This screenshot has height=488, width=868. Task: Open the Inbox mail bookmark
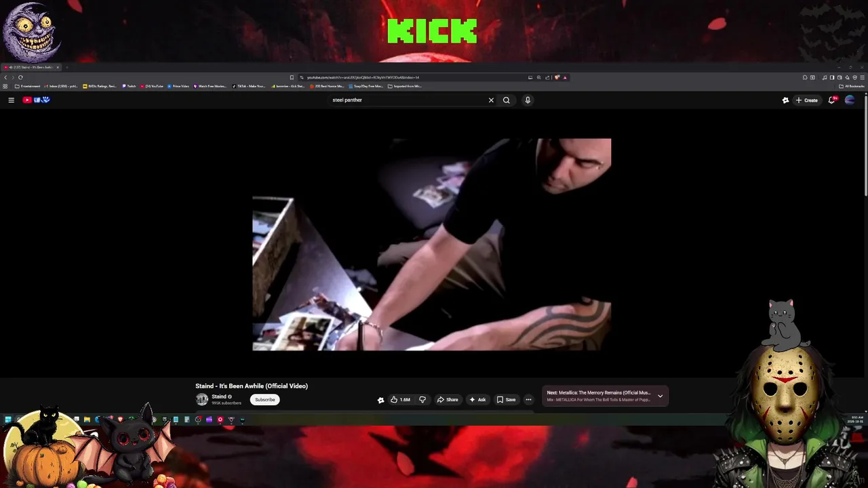pos(61,86)
